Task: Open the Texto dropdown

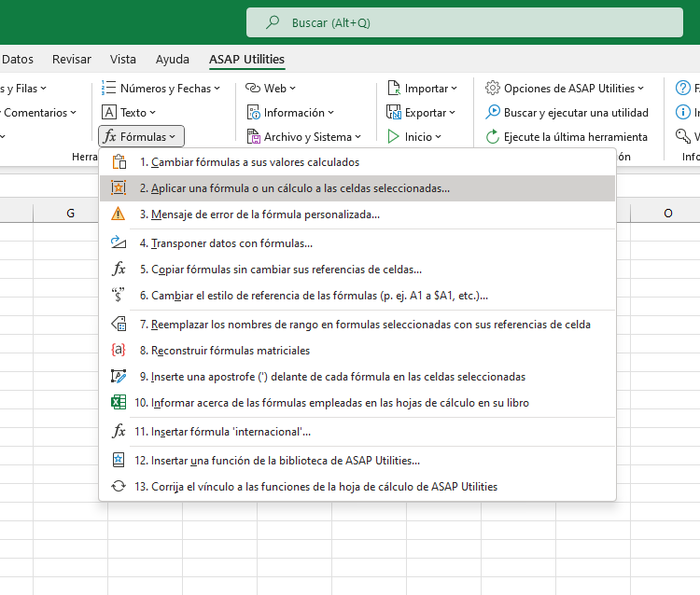Action: (x=129, y=113)
